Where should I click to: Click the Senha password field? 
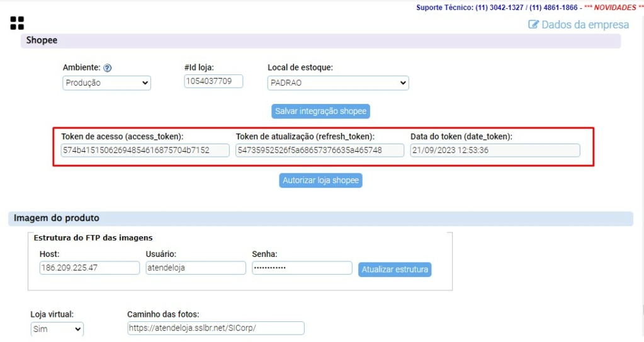coord(302,268)
